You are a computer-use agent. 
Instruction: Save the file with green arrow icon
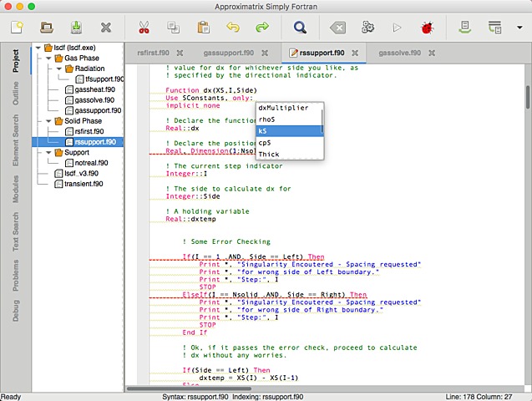(76, 27)
